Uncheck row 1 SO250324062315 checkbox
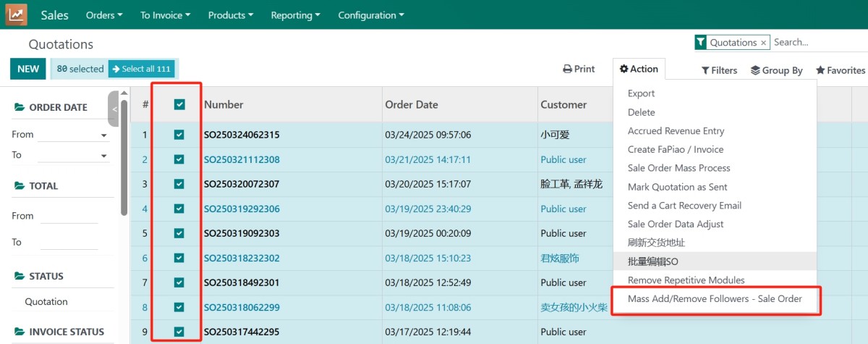Viewport: 868px width, 344px height. 179,135
